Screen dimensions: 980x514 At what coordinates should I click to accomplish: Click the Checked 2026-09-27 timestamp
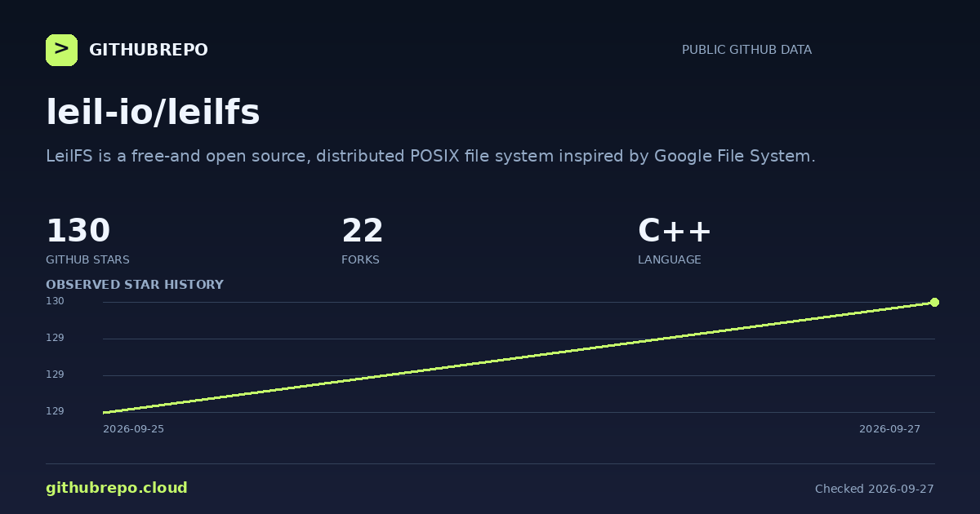pyautogui.click(x=874, y=489)
